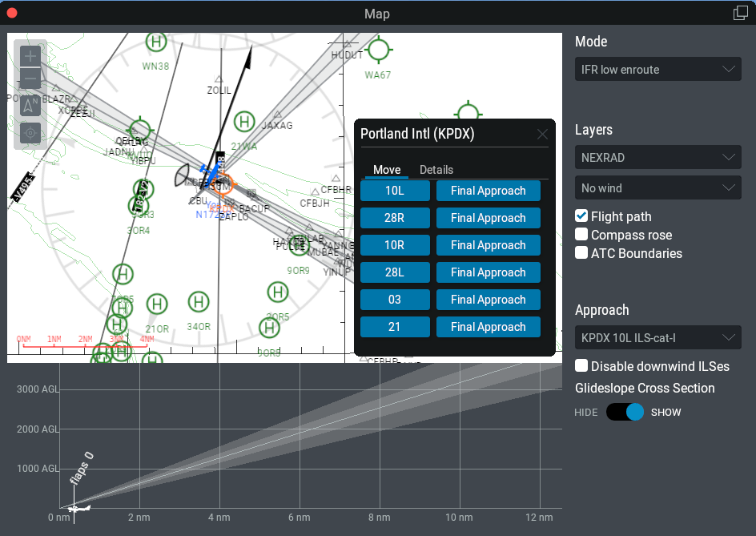Toggle north-up map orientation icon
The height and width of the screenshot is (536, 756).
30,106
